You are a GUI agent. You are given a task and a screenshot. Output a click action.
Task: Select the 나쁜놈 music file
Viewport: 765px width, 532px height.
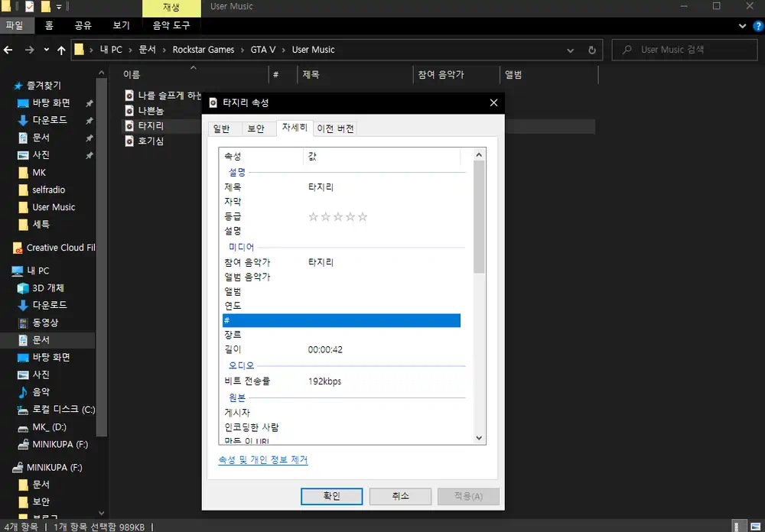151,111
